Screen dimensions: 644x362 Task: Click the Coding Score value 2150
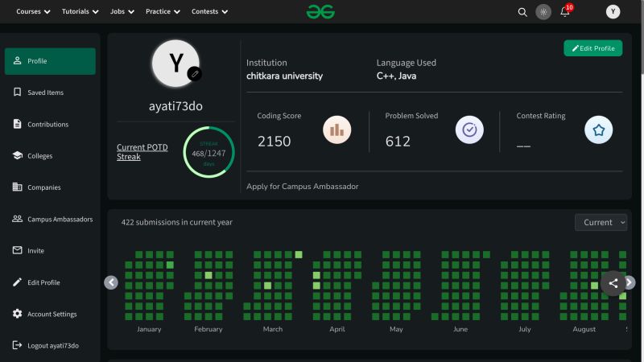point(274,142)
